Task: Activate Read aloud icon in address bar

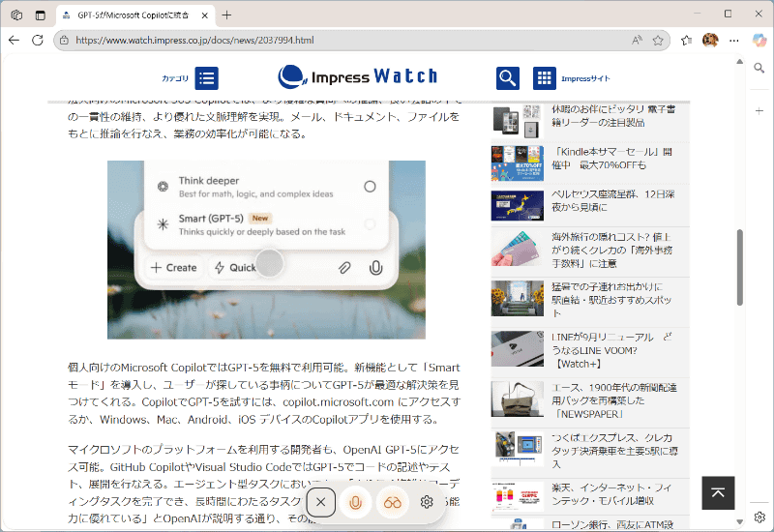Action: tap(637, 40)
